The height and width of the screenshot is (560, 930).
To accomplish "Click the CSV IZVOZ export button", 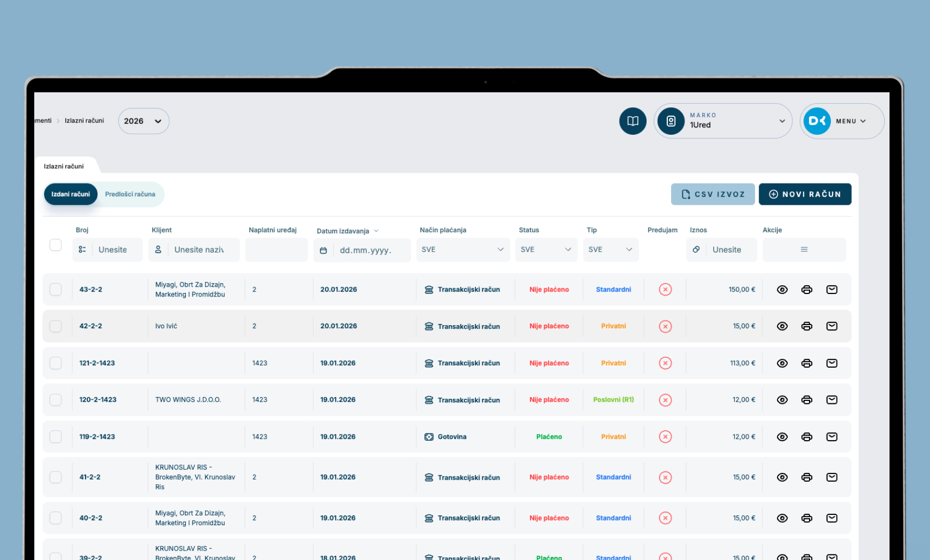I will click(x=713, y=194).
